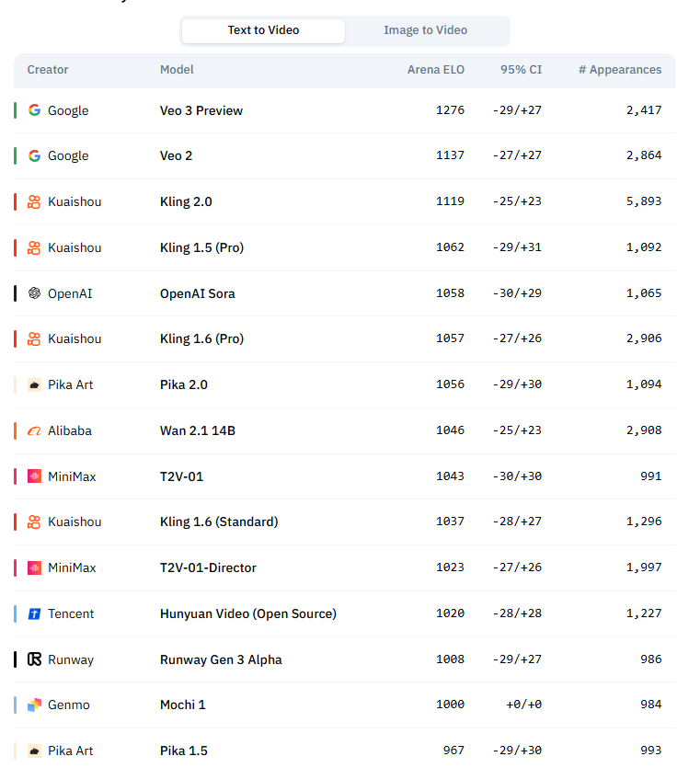Click the Runway creator name
Screen dimensions: 700x768
coord(71,659)
